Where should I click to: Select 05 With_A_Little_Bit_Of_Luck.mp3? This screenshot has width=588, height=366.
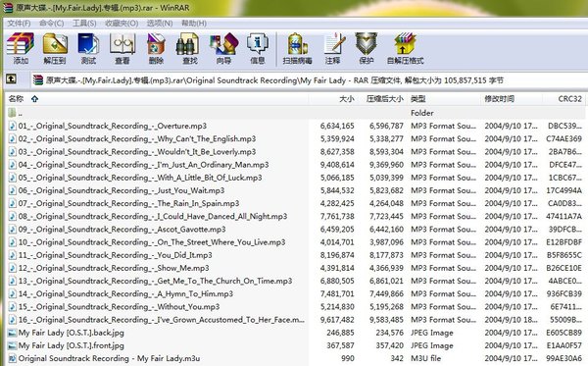pos(140,178)
